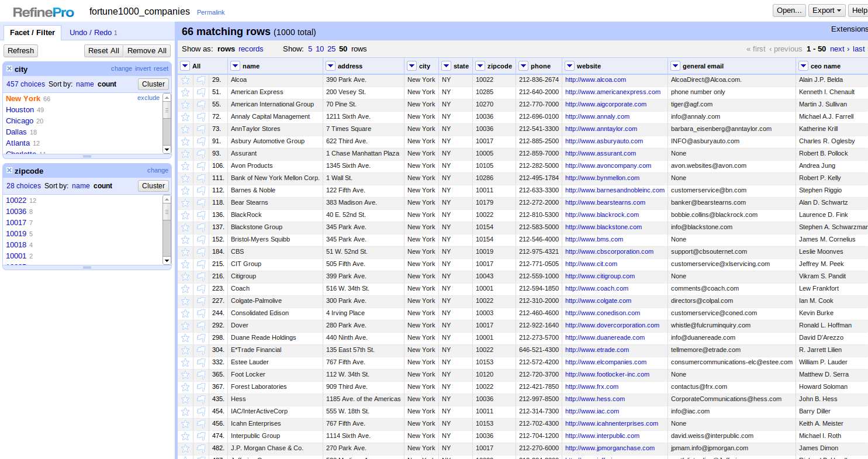Open the address column dropdown menu
Image resolution: width=868 pixels, height=459 pixels.
coord(330,66)
